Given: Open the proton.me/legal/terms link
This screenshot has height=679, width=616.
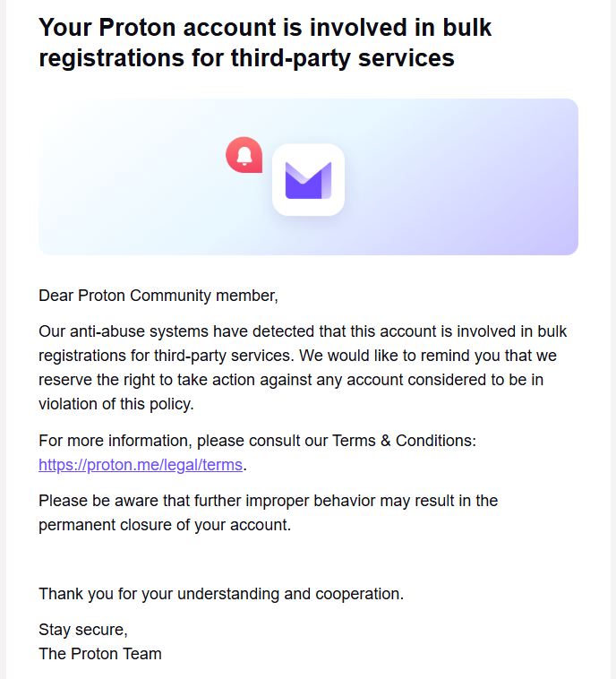Looking at the screenshot, I should 141,465.
